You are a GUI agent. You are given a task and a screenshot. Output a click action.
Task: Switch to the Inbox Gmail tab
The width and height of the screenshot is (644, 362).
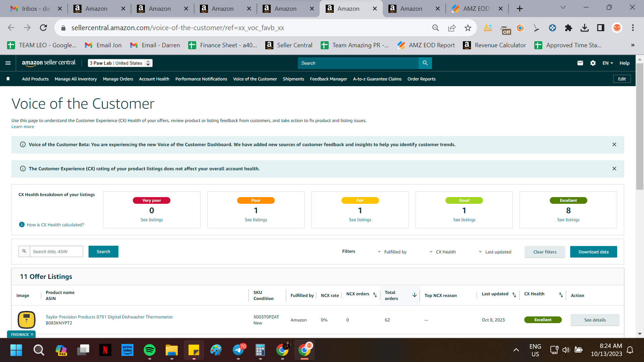point(36,9)
